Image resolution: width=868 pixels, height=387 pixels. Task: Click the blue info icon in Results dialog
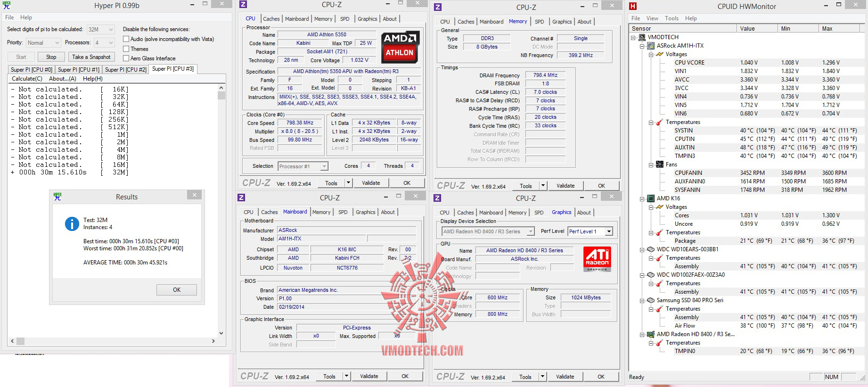(72, 224)
